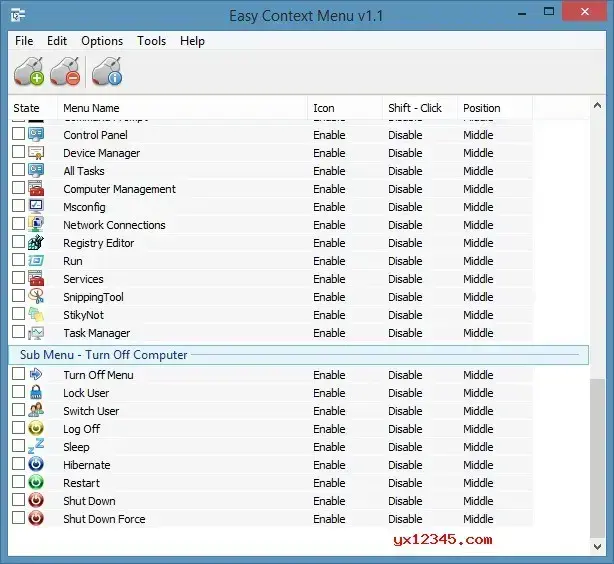Screen dimensions: 614x564
Task: Click the Middle position value for StikyNot
Action: point(478,315)
